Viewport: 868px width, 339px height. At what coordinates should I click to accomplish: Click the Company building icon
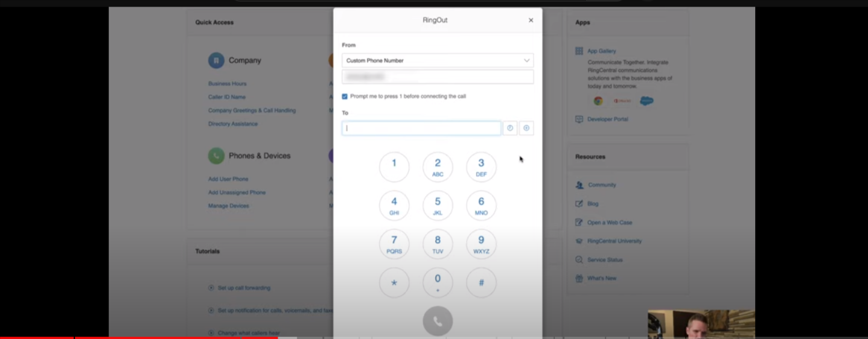(x=216, y=60)
